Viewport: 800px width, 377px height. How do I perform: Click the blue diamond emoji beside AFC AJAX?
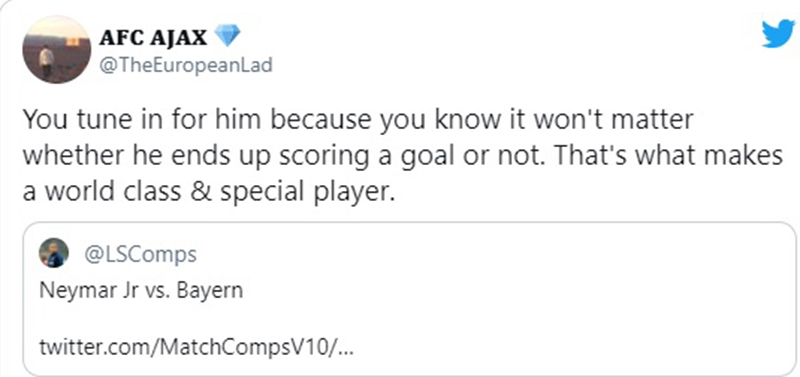coord(228,37)
